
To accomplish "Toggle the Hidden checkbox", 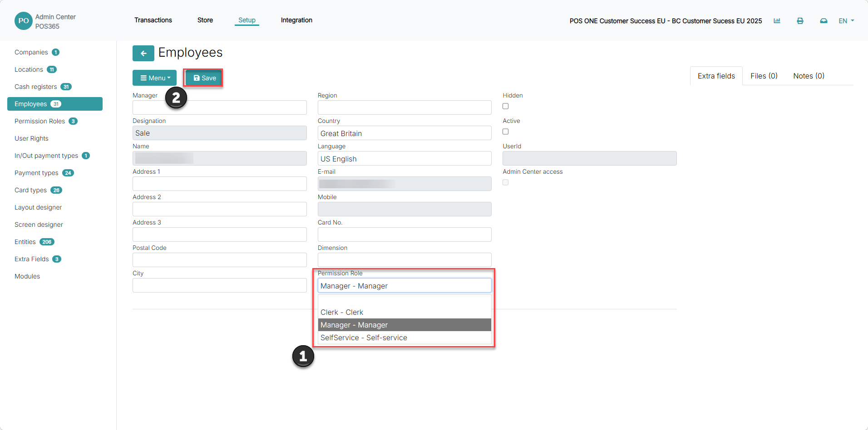I will coord(505,106).
